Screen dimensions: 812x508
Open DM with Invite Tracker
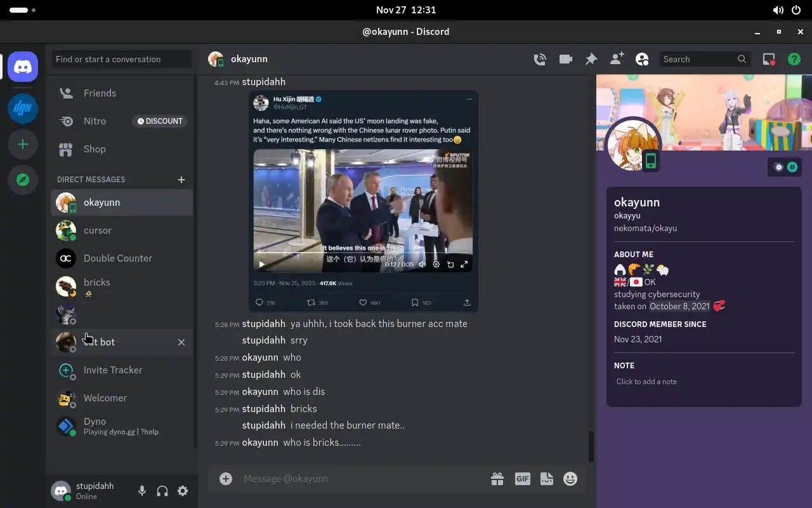[122, 370]
